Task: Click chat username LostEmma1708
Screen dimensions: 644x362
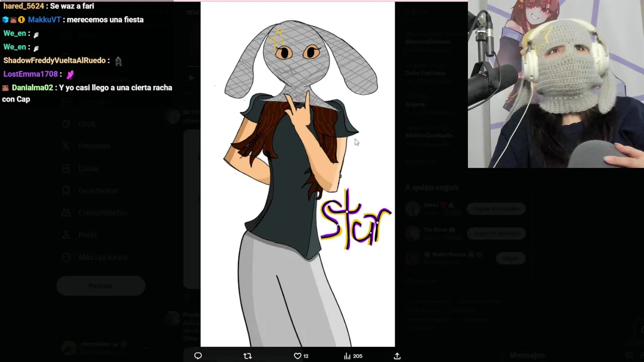Action: coord(30,74)
